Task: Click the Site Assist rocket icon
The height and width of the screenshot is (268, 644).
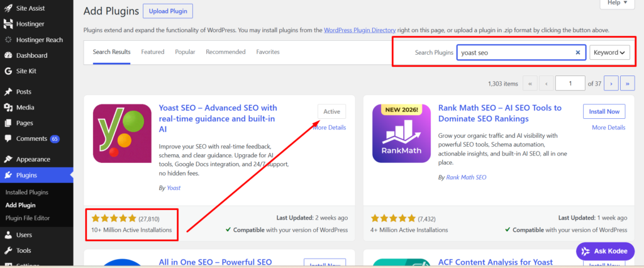Action: [x=8, y=8]
